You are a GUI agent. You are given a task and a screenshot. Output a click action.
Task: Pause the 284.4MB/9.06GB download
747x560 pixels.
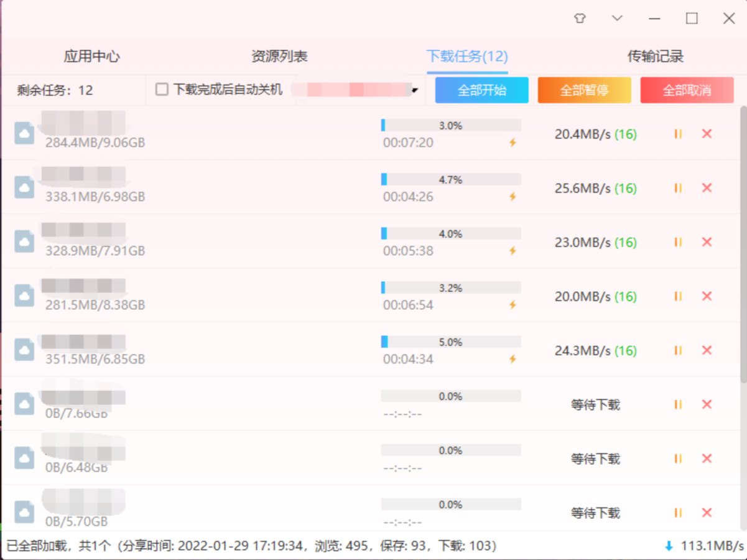tap(678, 134)
